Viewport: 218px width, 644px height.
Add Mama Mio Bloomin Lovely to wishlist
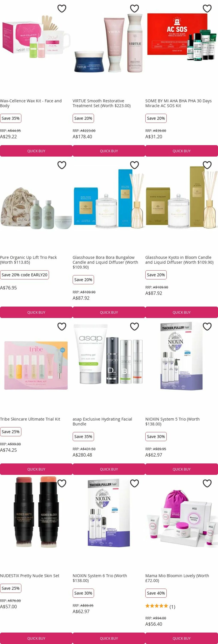tap(207, 483)
